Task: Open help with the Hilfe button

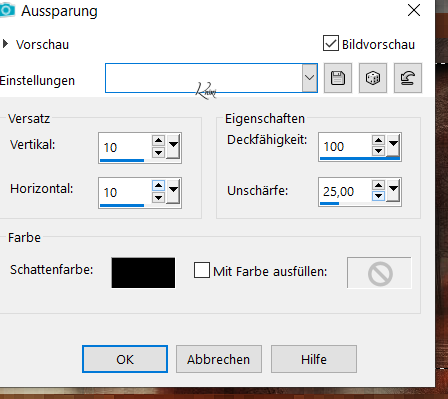Action: tap(314, 359)
